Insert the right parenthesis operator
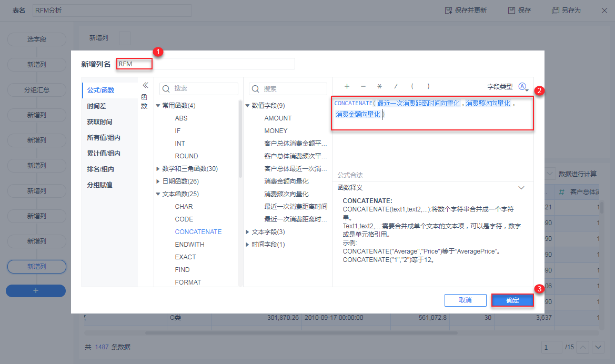Viewport: 615px width, 364px height. [x=428, y=86]
